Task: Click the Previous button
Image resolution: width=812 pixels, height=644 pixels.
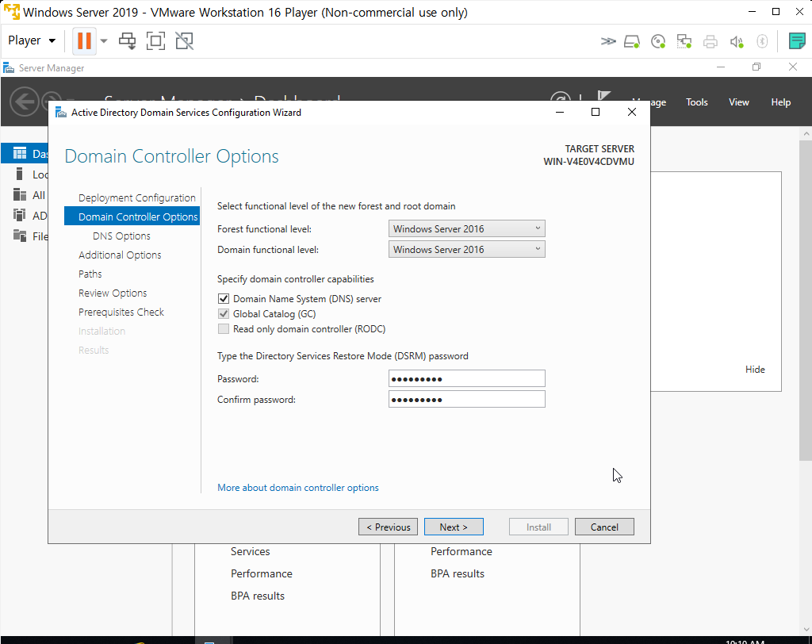Action: [388, 527]
